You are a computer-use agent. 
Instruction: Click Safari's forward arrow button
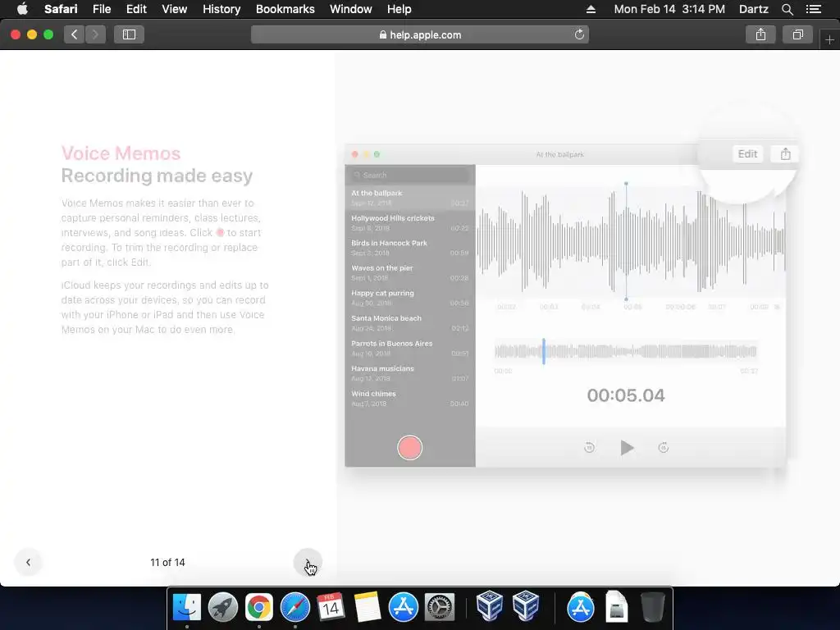(x=95, y=34)
